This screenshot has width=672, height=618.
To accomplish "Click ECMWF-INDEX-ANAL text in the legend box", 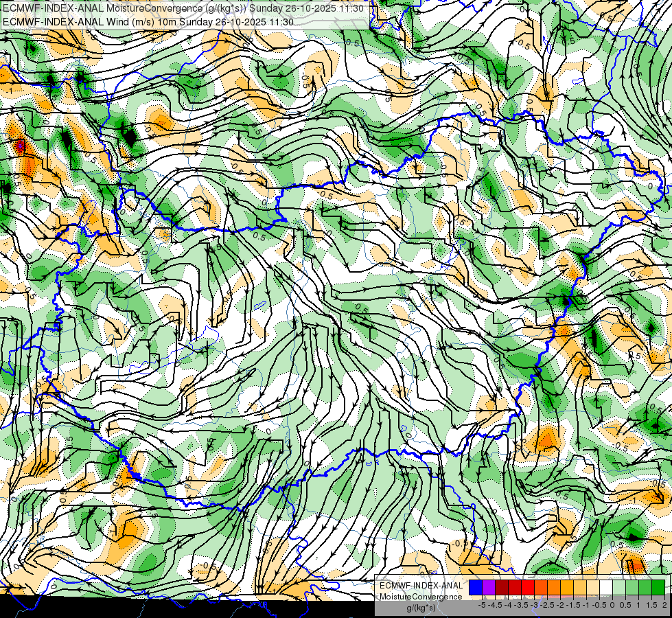I will click(x=421, y=586).
